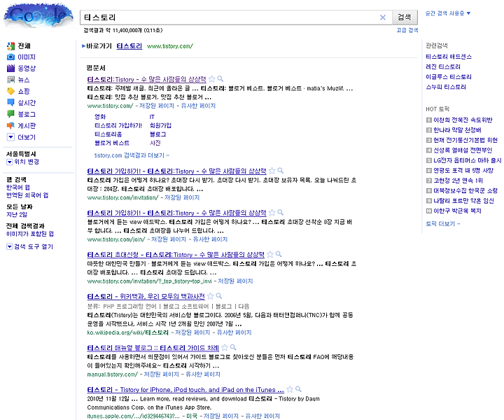504x420 pixels.
Task: Select 번역된 외국어 웹 filter
Action: coord(27,195)
